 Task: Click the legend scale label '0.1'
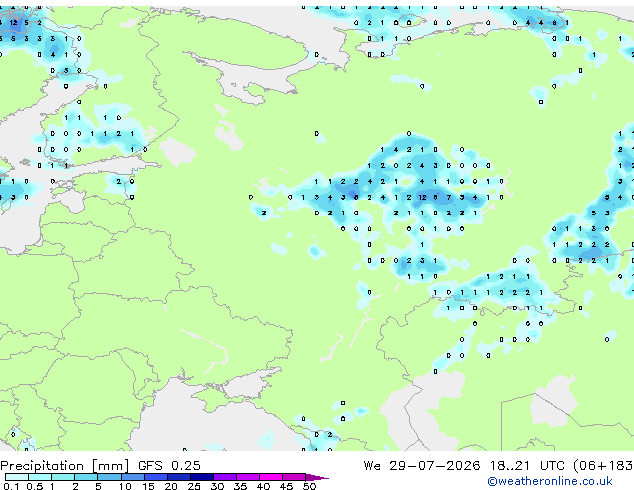(11, 486)
